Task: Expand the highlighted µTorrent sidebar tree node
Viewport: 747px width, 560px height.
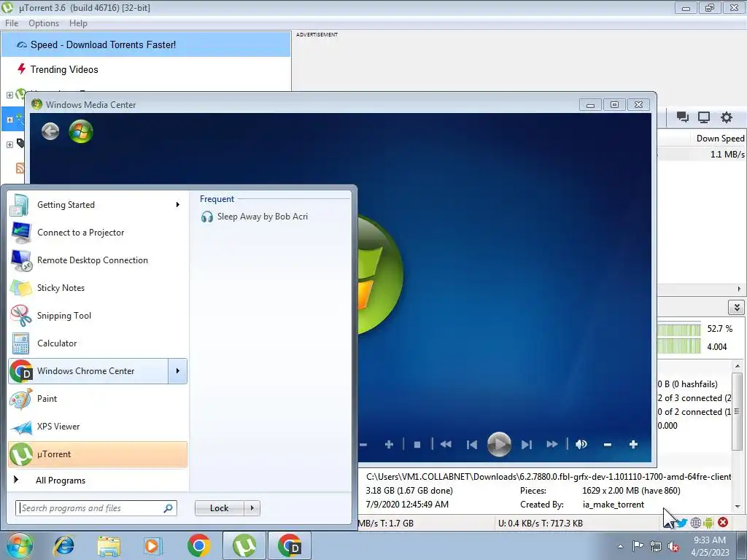Action: pos(9,120)
